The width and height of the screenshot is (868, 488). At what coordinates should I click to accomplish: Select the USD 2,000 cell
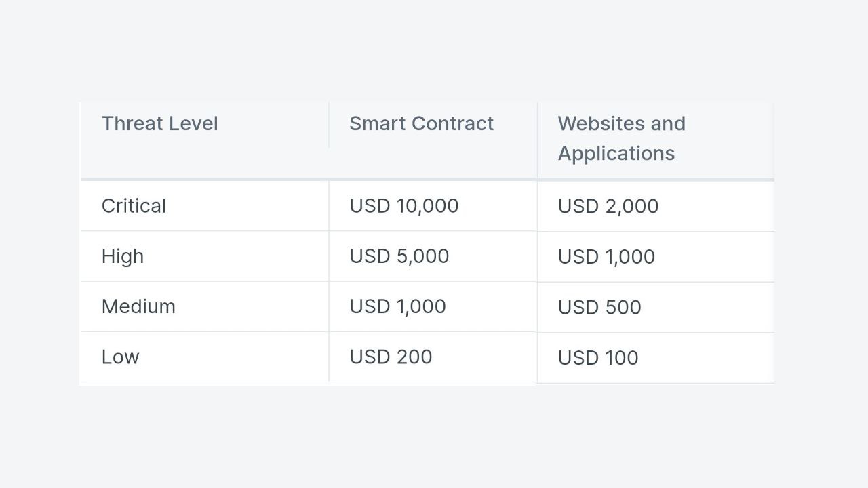[x=655, y=207]
